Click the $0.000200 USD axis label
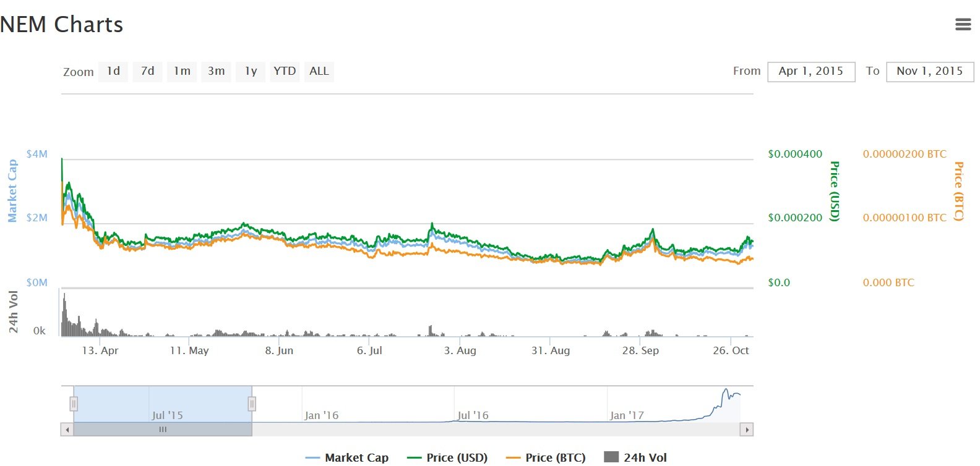This screenshot has height=466, width=980. tap(795, 218)
